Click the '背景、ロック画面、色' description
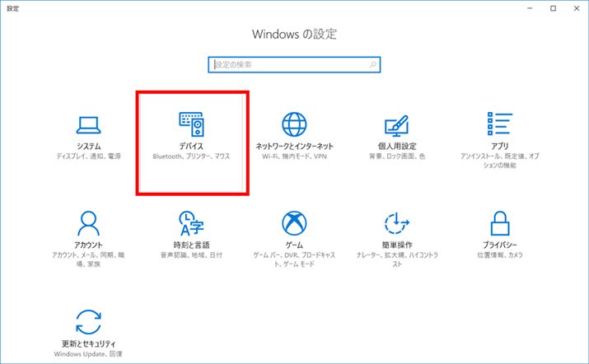This screenshot has height=364, width=589. point(397,156)
